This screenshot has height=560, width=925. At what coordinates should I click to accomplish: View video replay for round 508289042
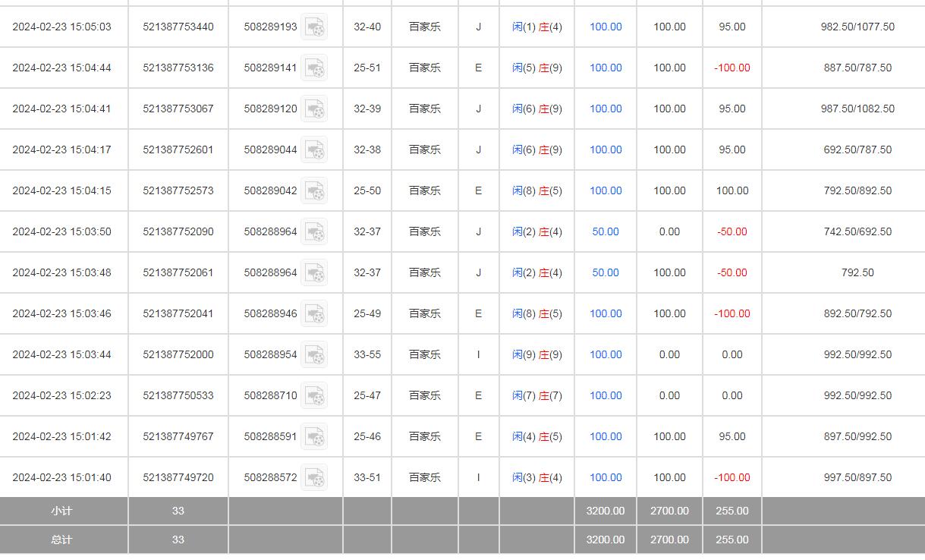click(314, 191)
